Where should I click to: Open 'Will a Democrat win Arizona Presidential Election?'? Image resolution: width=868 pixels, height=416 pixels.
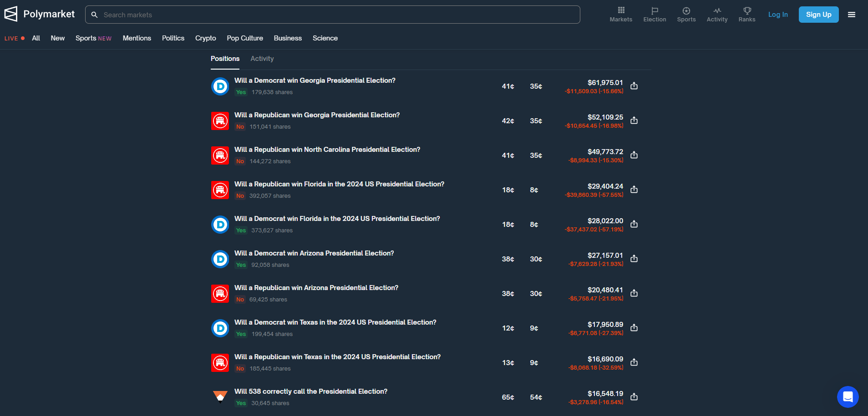click(314, 253)
